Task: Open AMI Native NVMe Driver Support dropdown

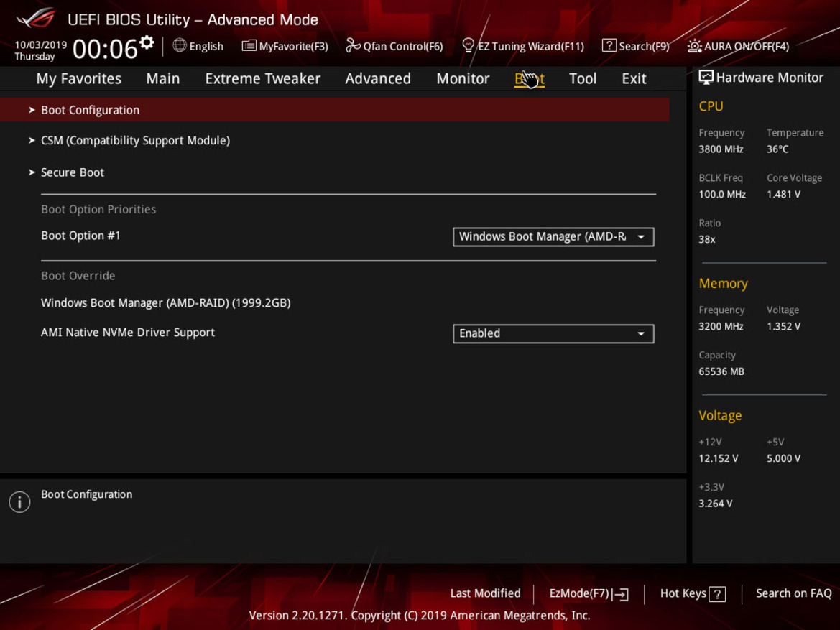Action: 553,333
